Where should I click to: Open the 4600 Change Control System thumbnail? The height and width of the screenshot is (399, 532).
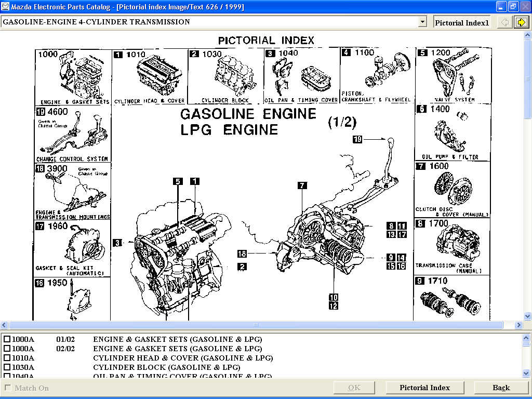tap(73, 135)
